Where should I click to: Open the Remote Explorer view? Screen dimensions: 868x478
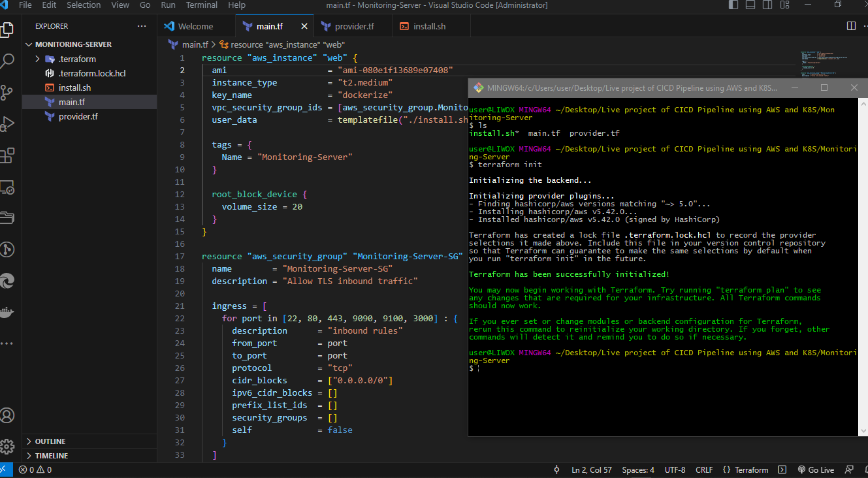click(7, 187)
